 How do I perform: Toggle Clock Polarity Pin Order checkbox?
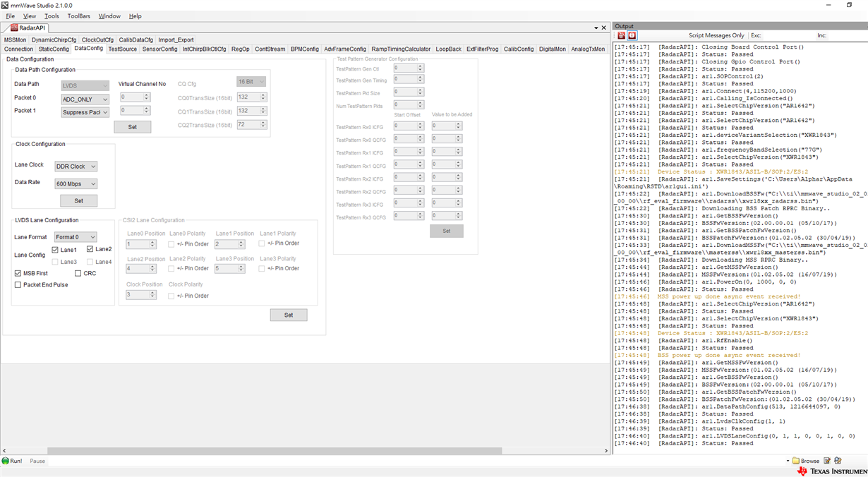(171, 296)
